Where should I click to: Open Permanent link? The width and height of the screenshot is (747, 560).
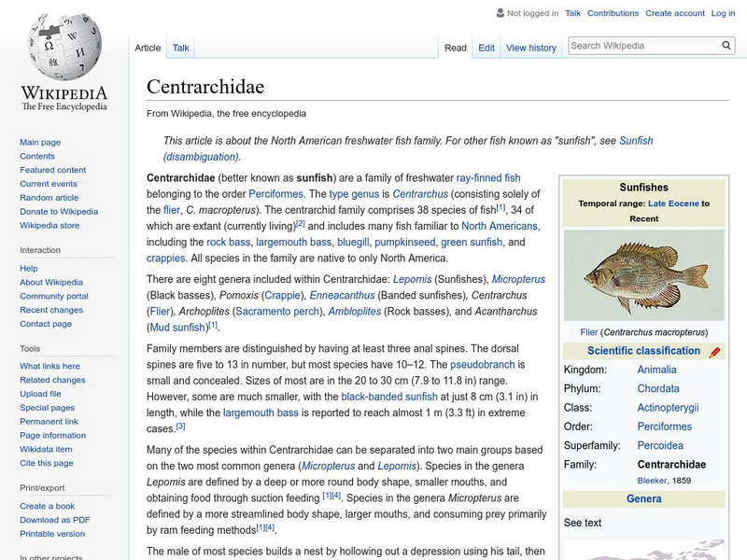(49, 422)
